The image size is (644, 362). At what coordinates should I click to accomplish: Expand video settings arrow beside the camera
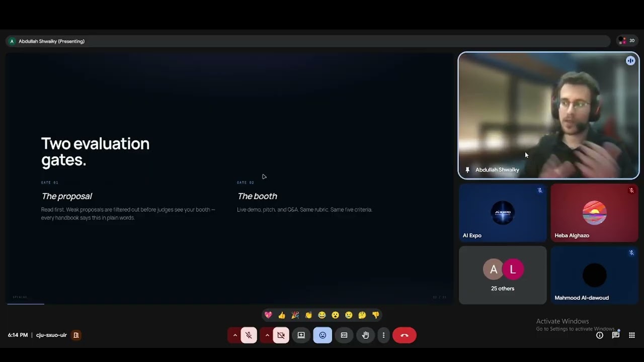(x=267, y=335)
